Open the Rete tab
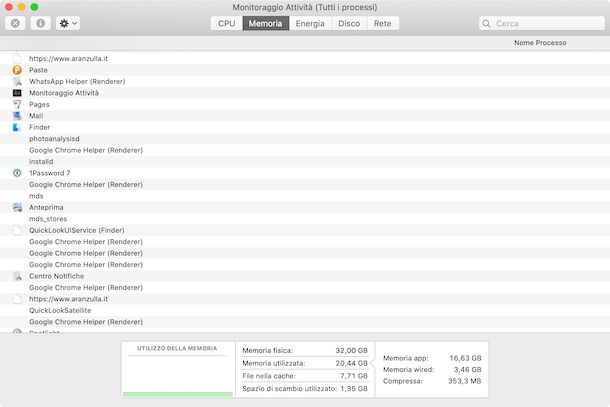 pyautogui.click(x=383, y=23)
